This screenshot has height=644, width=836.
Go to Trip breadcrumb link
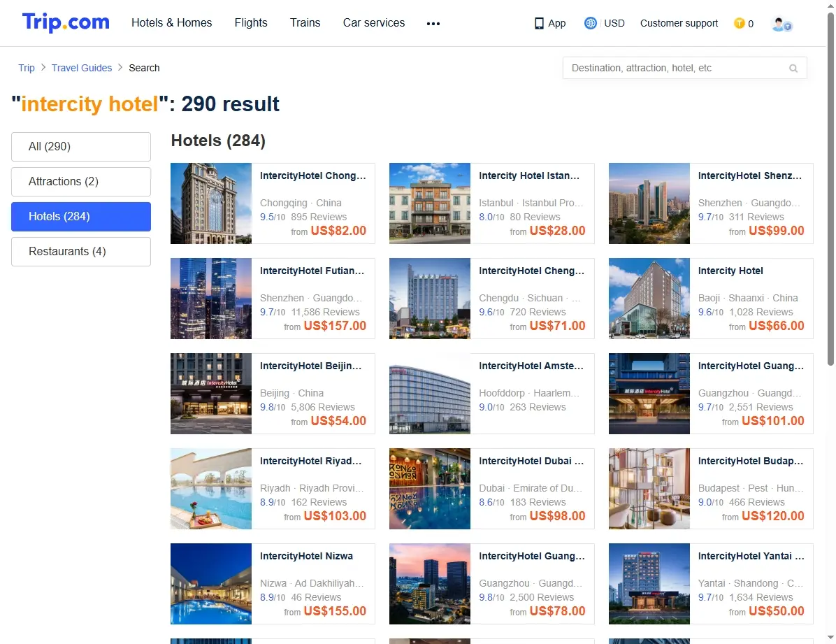[26, 68]
